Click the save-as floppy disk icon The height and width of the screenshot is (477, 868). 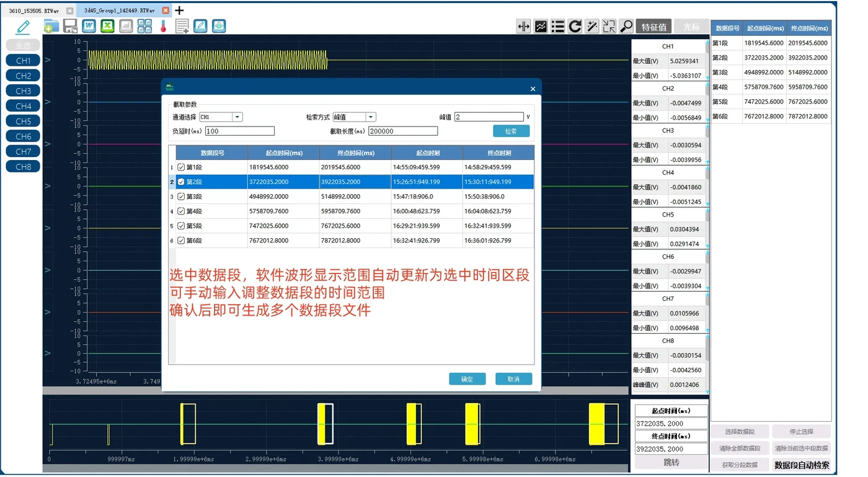pyautogui.click(x=70, y=26)
